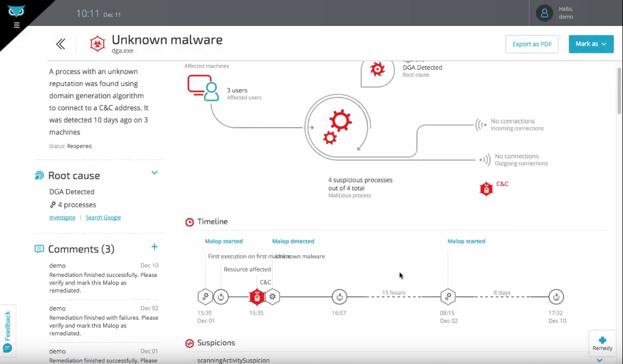Image resolution: width=623 pixels, height=364 pixels.
Task: Click the DGA Detected root cause icon
Action: [377, 69]
